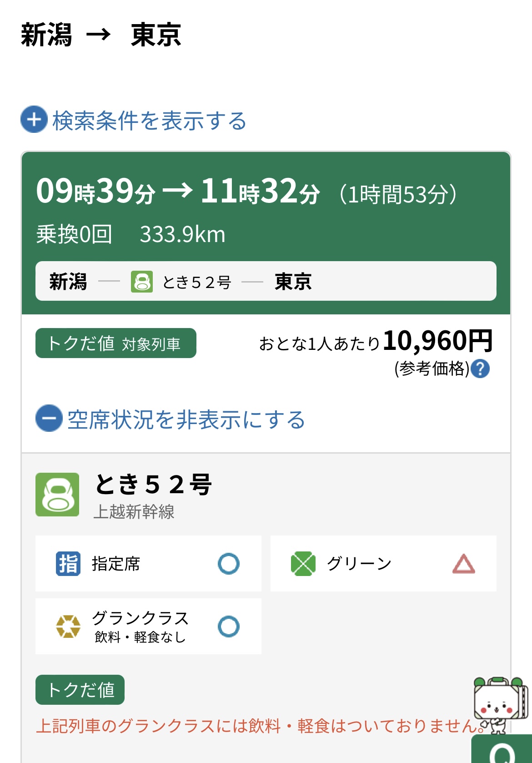Click the small train icon in route bar
This screenshot has height=763, width=532.
[x=142, y=282]
